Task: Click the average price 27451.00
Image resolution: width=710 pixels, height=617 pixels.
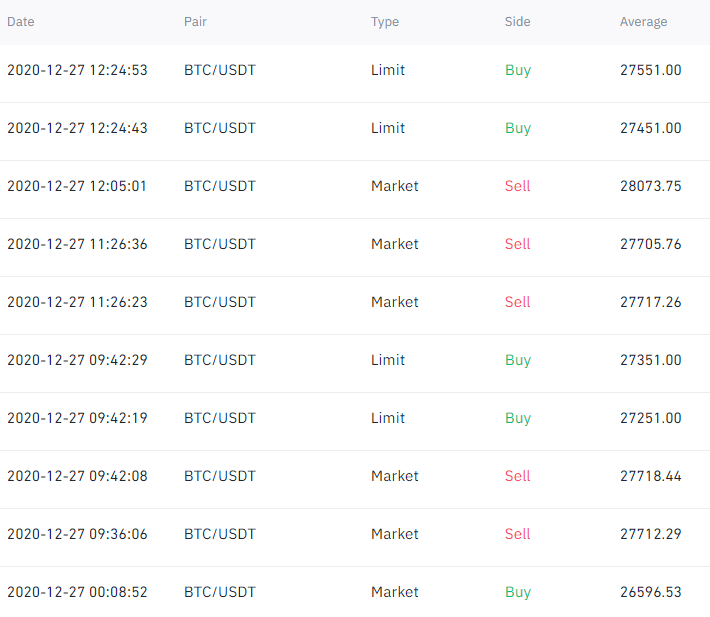Action: 650,128
